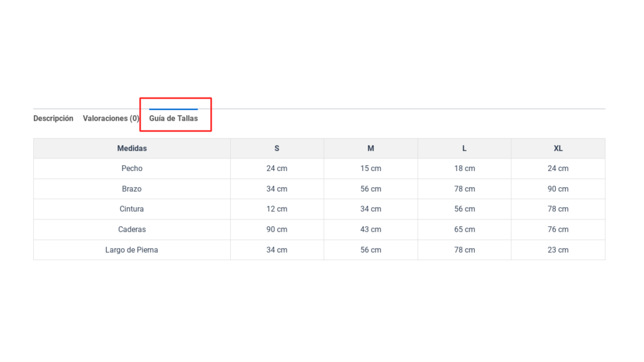Viewport: 644px width, 362px height.
Task: Click the L size column header
Action: [x=465, y=148]
